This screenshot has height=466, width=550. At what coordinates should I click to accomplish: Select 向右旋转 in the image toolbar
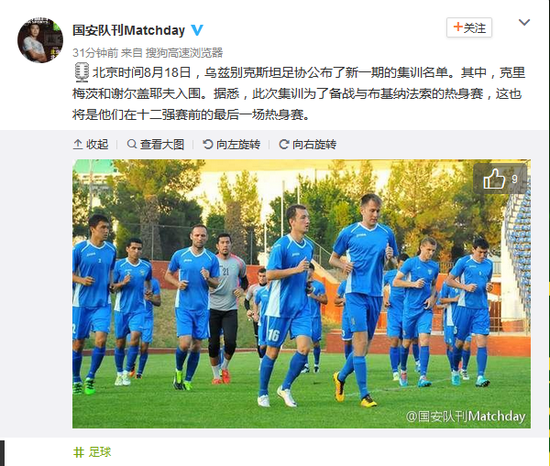click(x=308, y=144)
